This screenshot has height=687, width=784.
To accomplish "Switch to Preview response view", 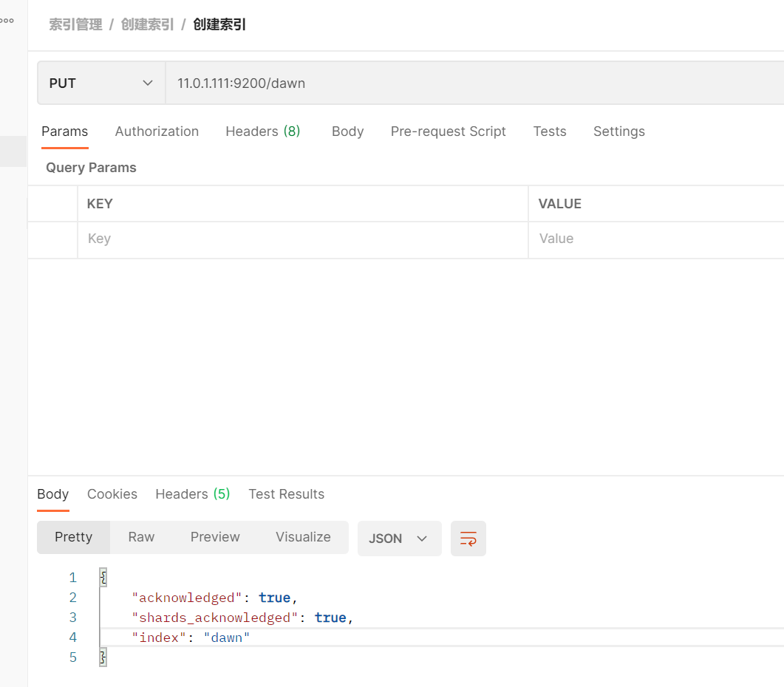I will pos(215,537).
